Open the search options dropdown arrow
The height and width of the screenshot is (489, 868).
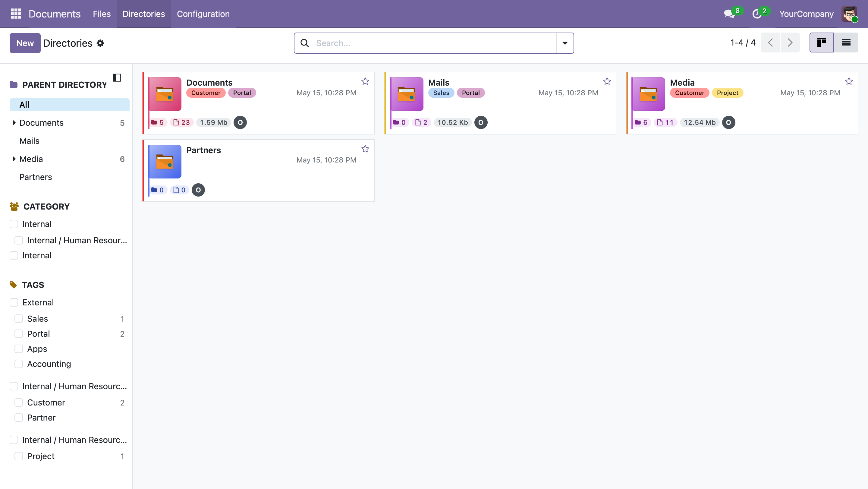(x=565, y=43)
